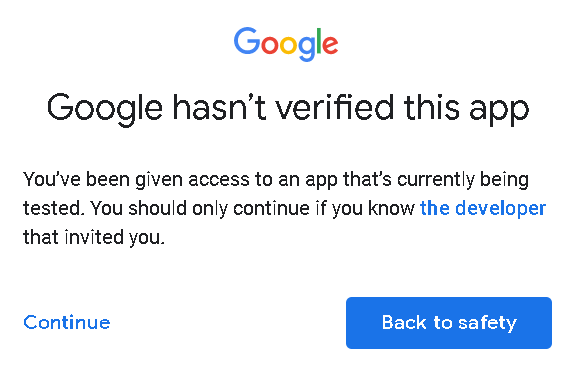
Task: Proceed via the Continue link
Action: [x=67, y=322]
